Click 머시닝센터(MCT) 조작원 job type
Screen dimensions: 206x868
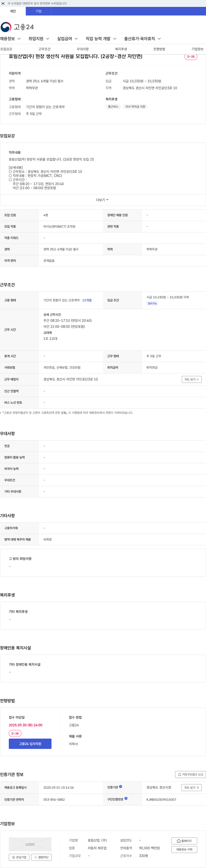pos(59,226)
